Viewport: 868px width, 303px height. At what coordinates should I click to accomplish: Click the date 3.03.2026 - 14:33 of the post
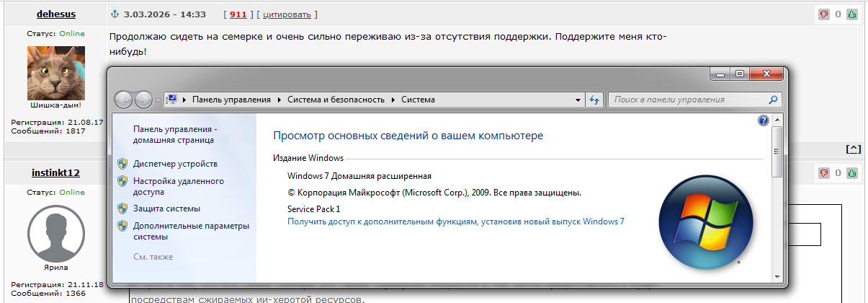point(164,14)
